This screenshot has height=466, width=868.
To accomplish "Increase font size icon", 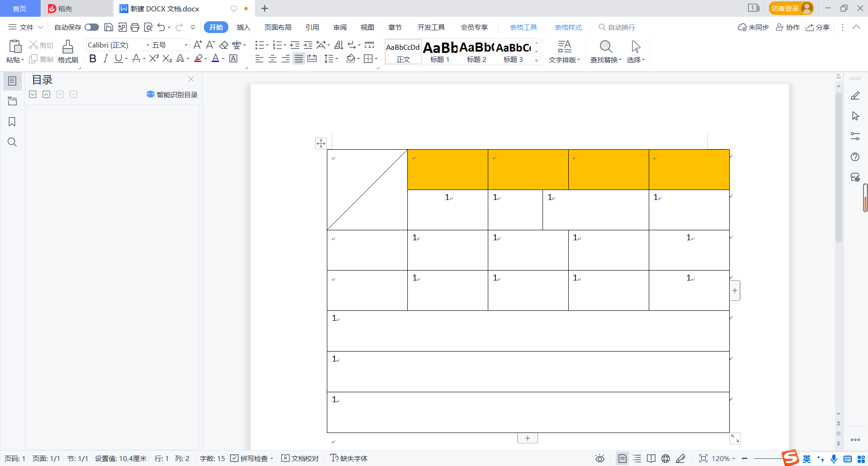I will pyautogui.click(x=198, y=45).
